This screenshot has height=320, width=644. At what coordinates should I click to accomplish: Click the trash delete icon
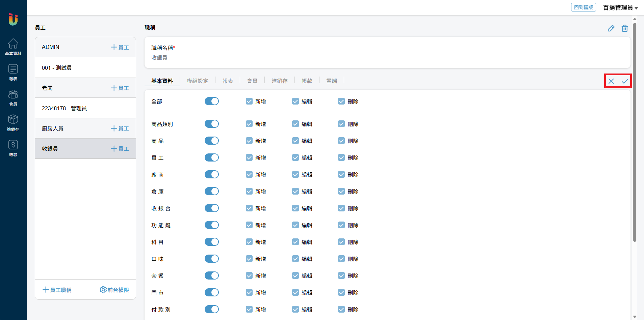point(624,28)
